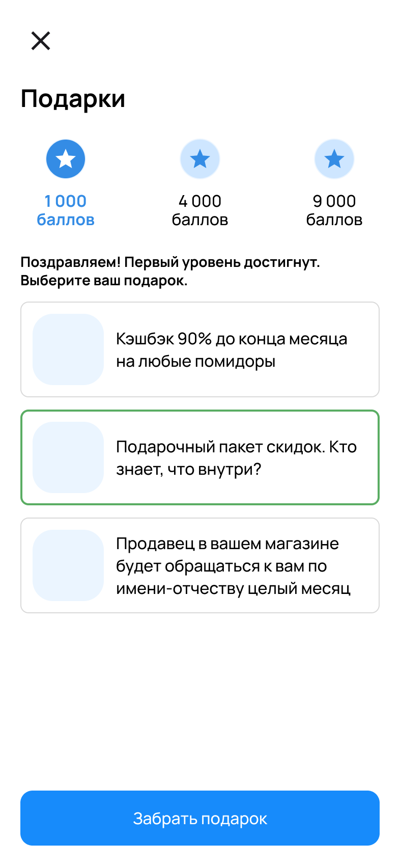Click the Подарки page heading
The image size is (400, 868).
coord(73,99)
